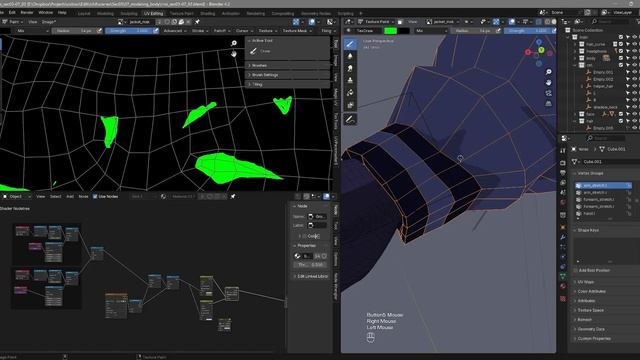
Task: Click the node Name field in shader sidebar
Action: pyautogui.click(x=317, y=216)
